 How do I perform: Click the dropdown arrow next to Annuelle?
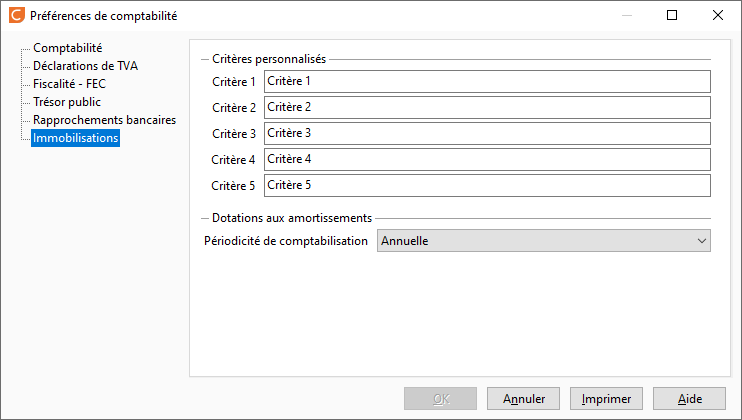(x=701, y=241)
